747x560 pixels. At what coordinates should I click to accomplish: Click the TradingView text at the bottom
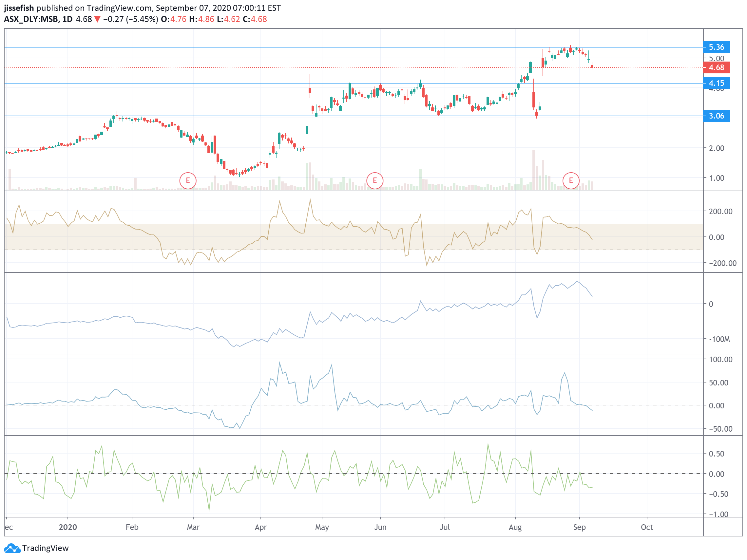click(x=45, y=548)
